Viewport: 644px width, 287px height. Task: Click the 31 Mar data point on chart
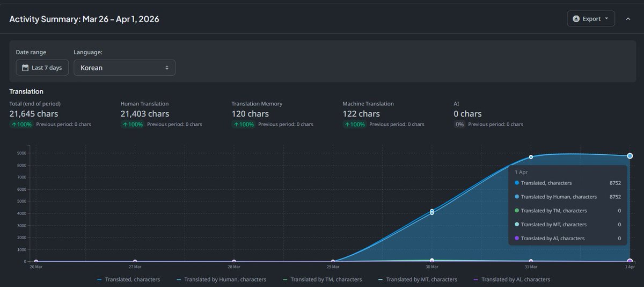531,157
